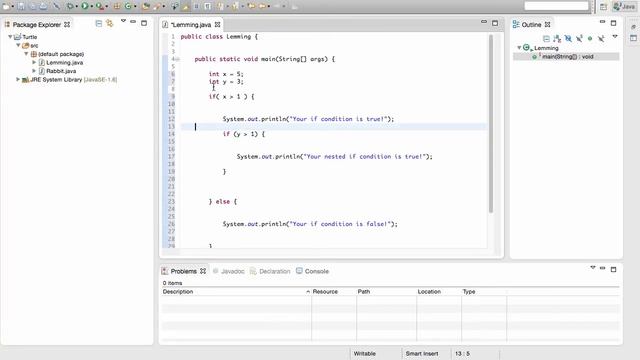Go to Next Annotation icon
This screenshot has width=640, height=360.
tap(221, 6)
